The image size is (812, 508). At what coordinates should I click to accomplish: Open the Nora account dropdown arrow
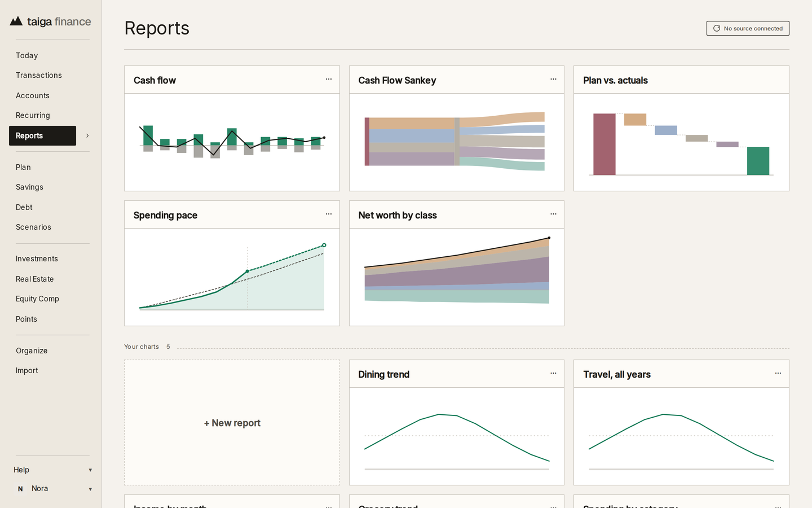(90, 489)
